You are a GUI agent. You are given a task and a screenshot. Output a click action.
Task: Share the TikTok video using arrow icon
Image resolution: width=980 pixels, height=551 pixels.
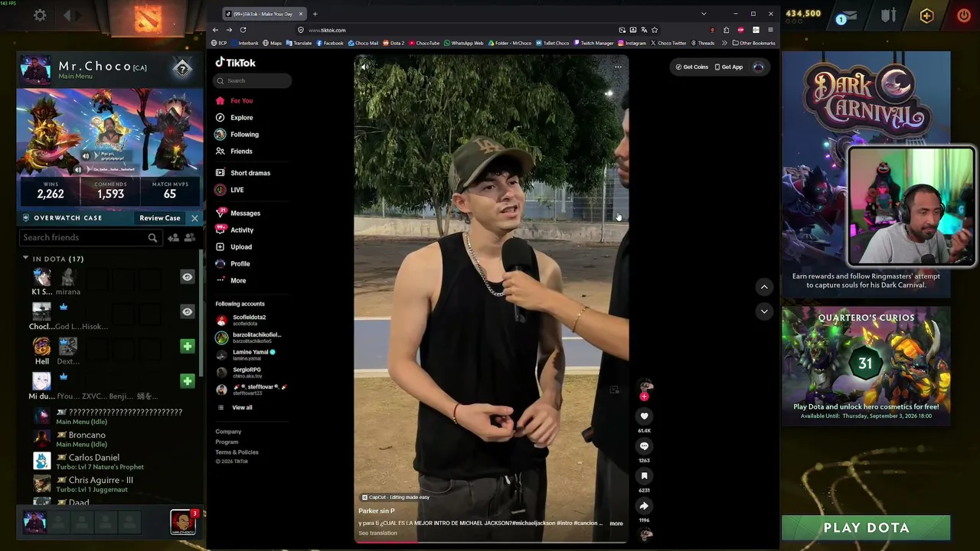pos(644,506)
